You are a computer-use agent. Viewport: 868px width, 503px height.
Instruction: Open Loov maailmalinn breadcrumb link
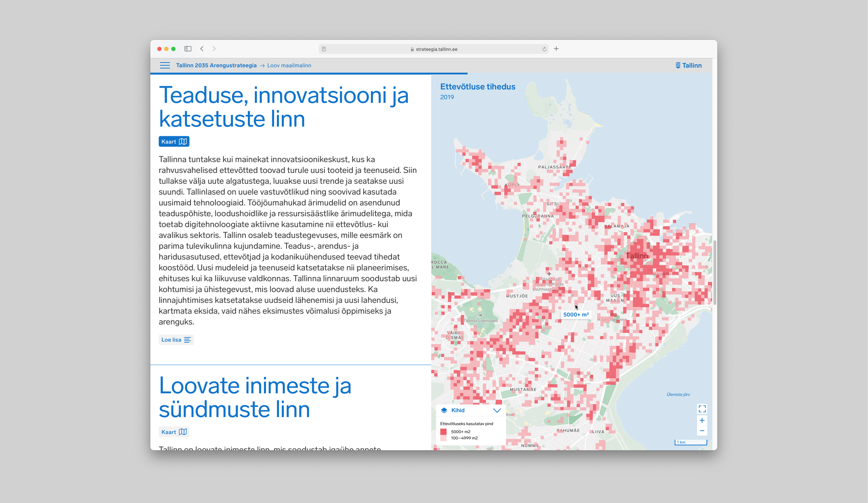coord(289,65)
